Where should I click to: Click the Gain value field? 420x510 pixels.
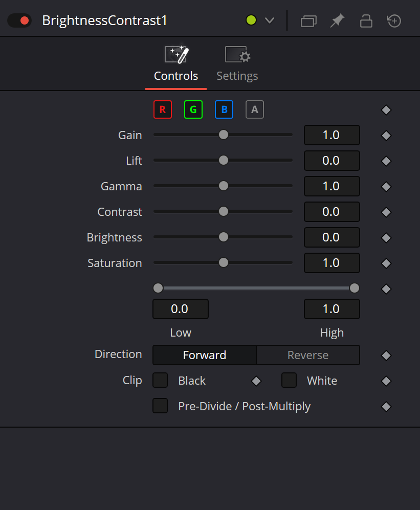(332, 135)
